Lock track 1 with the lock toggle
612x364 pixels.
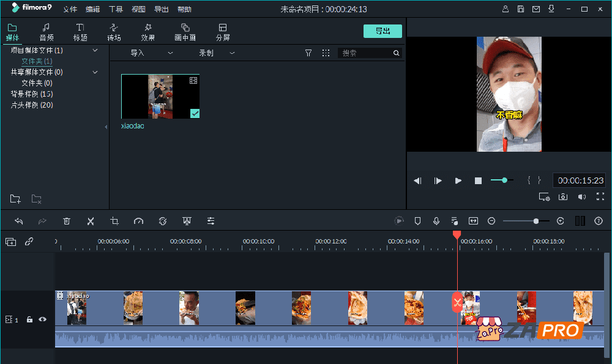[x=29, y=319]
